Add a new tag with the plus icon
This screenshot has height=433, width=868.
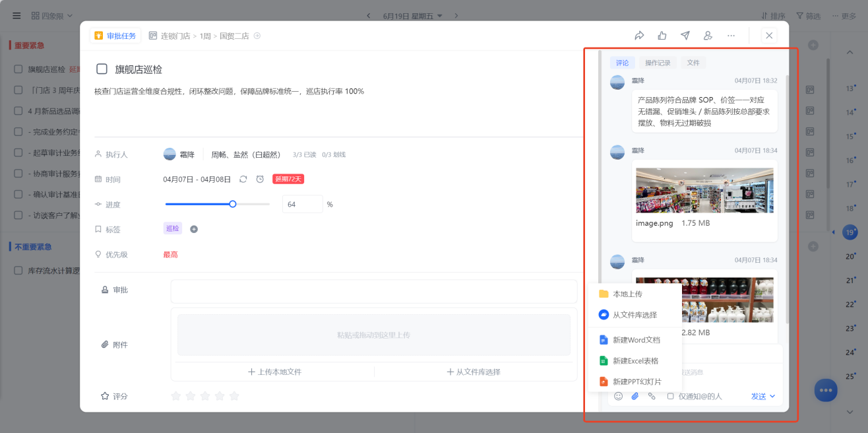point(194,229)
